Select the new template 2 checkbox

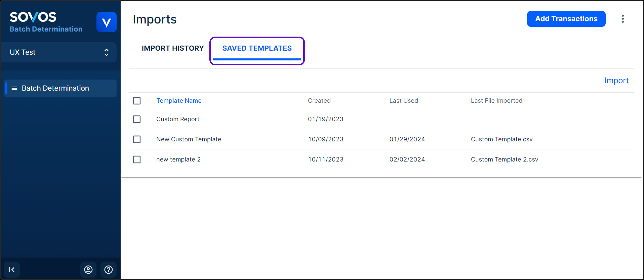tap(137, 159)
